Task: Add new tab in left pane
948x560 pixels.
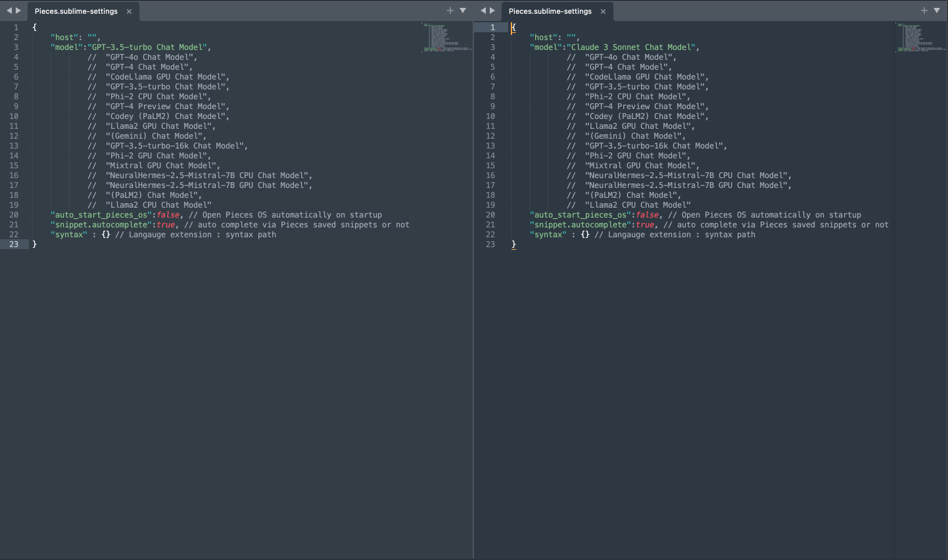Action: tap(450, 11)
